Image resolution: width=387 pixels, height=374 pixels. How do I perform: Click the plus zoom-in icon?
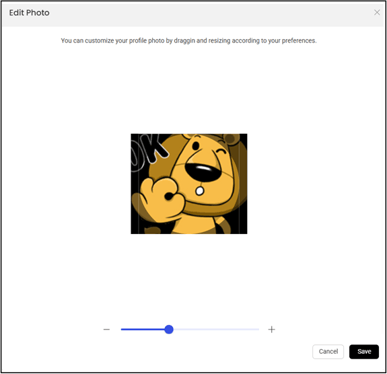(x=272, y=329)
